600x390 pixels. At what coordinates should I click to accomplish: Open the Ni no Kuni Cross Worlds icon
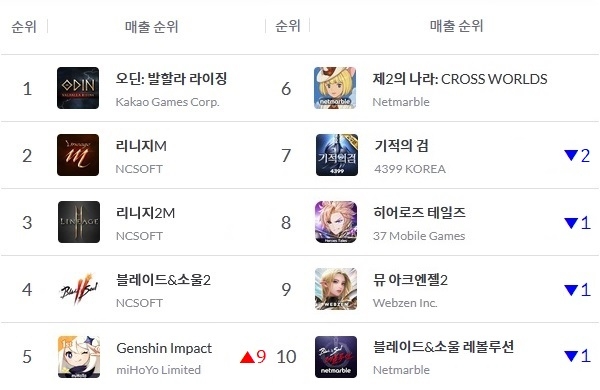coord(335,88)
